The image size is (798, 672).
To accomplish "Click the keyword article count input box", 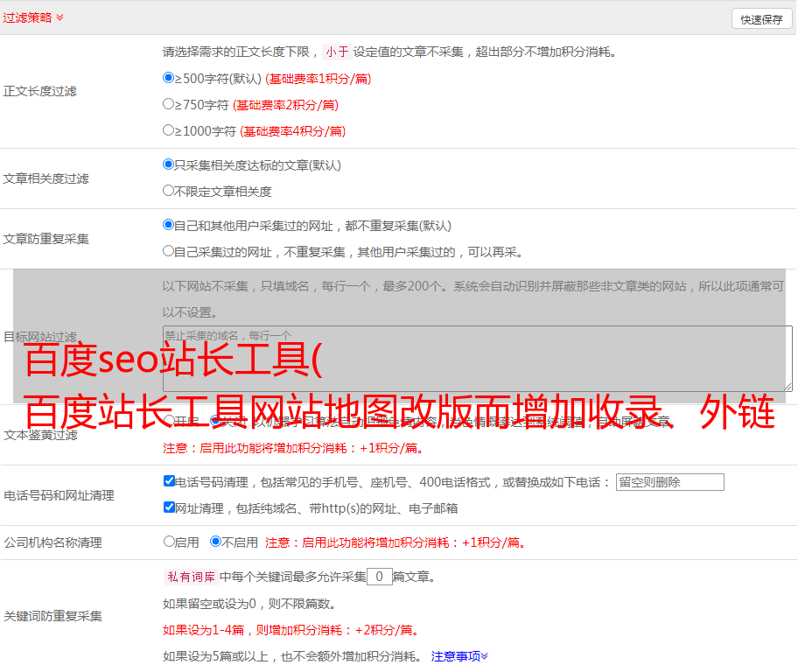I will [x=379, y=577].
